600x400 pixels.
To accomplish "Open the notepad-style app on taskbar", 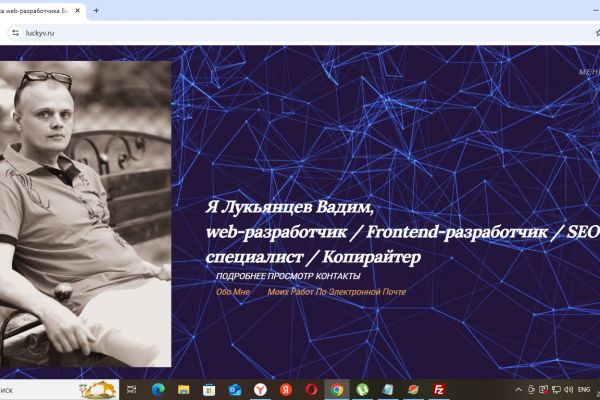I will pyautogui.click(x=388, y=390).
